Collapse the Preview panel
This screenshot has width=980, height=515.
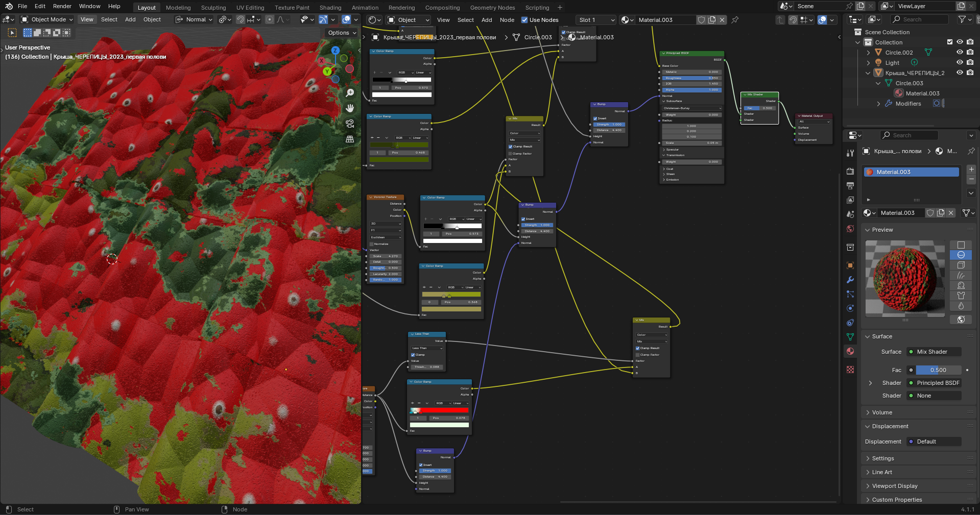point(867,230)
